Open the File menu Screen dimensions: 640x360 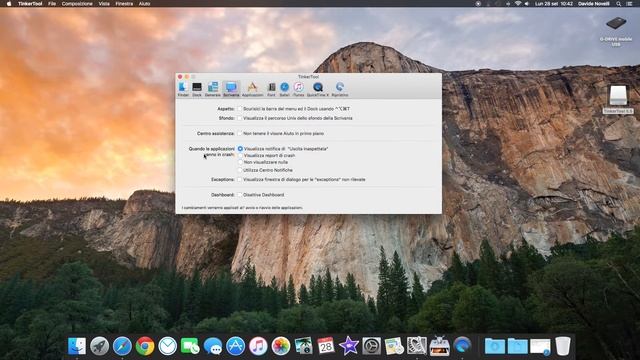(52, 4)
